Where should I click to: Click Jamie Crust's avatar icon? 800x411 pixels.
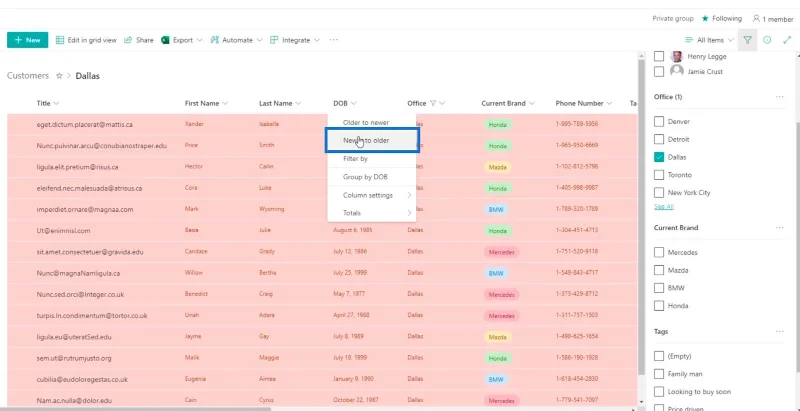point(677,71)
